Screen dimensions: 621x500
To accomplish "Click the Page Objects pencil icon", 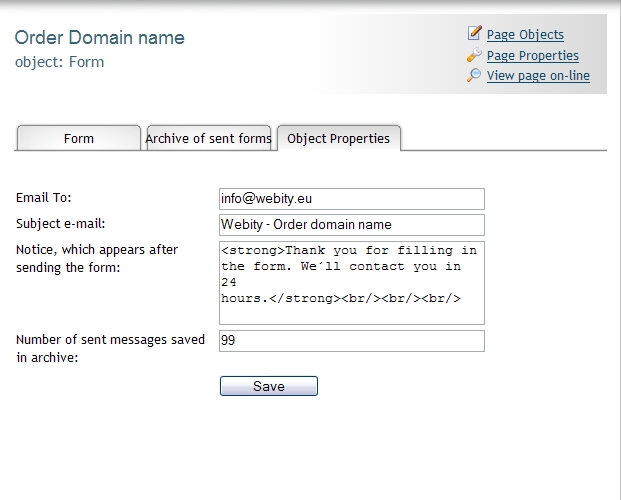I will pos(474,33).
